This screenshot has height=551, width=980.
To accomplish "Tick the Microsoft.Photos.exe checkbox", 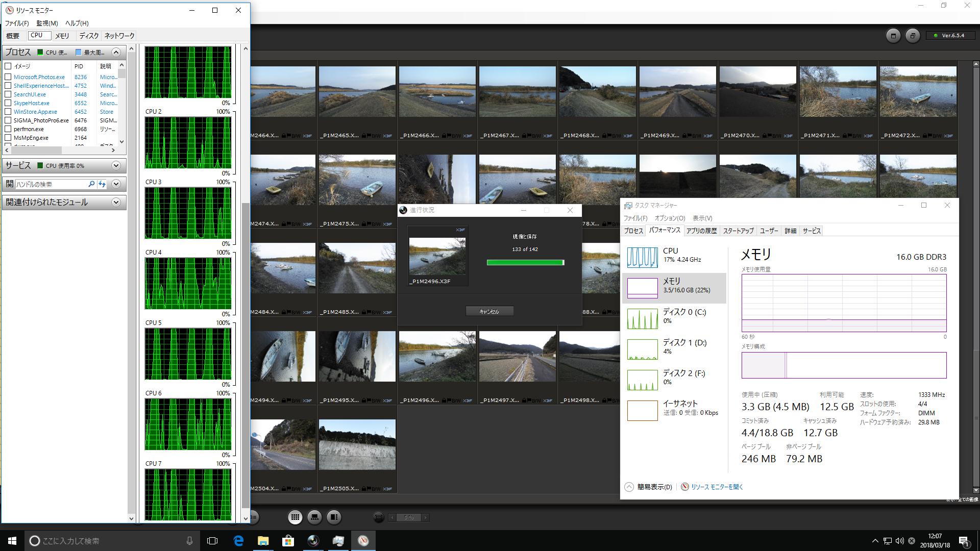I will [x=8, y=77].
